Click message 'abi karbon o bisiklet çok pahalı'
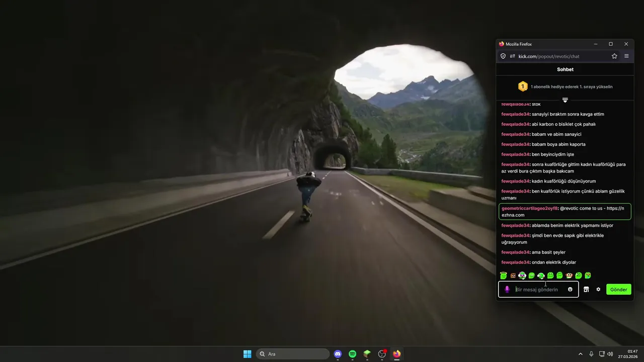The width and height of the screenshot is (644, 362). [x=563, y=124]
